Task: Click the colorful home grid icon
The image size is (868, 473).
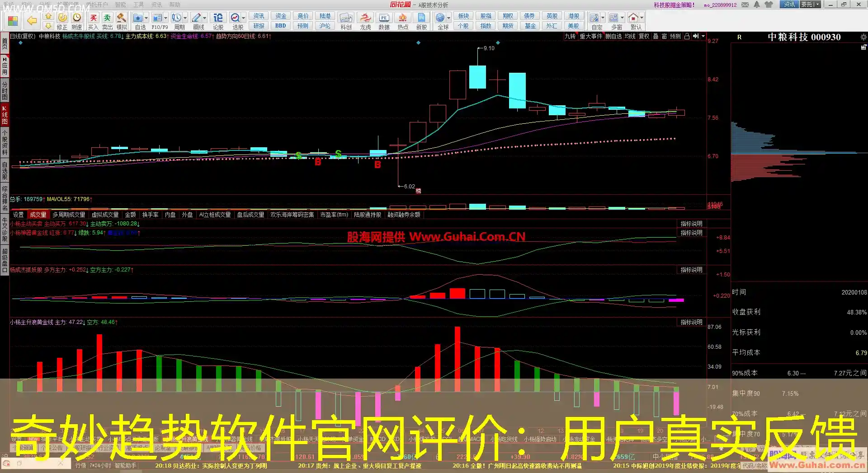Action: [x=13, y=21]
